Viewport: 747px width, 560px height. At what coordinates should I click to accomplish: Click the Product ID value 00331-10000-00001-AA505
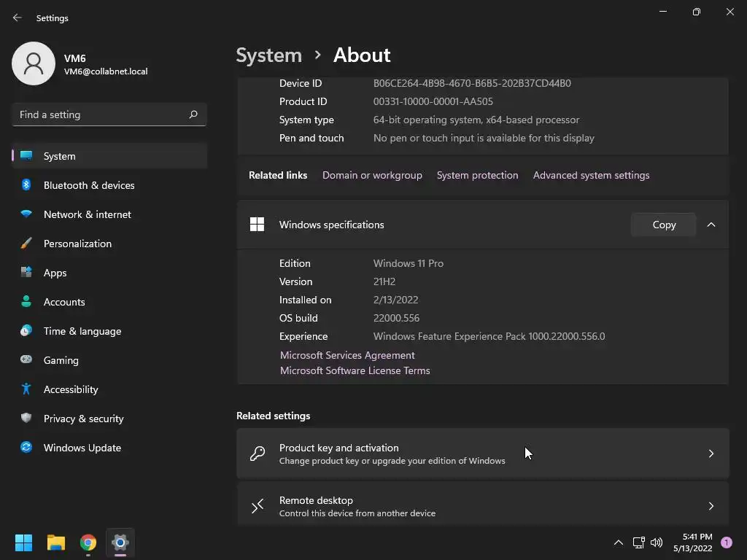433,101
